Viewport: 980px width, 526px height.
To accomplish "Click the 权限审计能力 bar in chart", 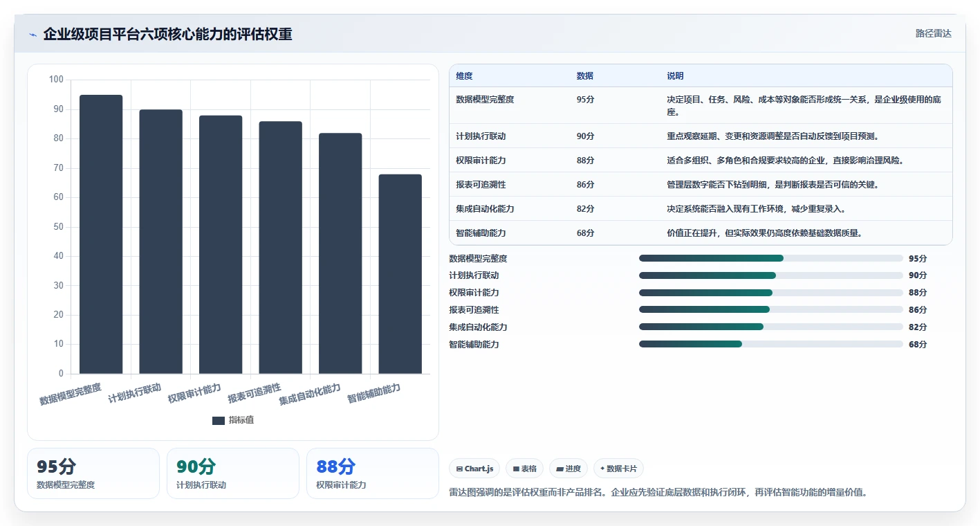I will 221,245.
